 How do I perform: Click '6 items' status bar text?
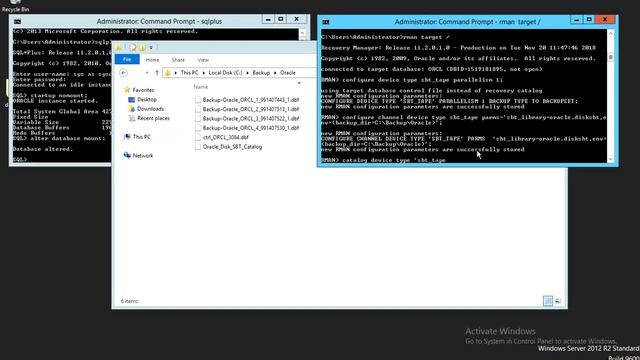(x=129, y=301)
